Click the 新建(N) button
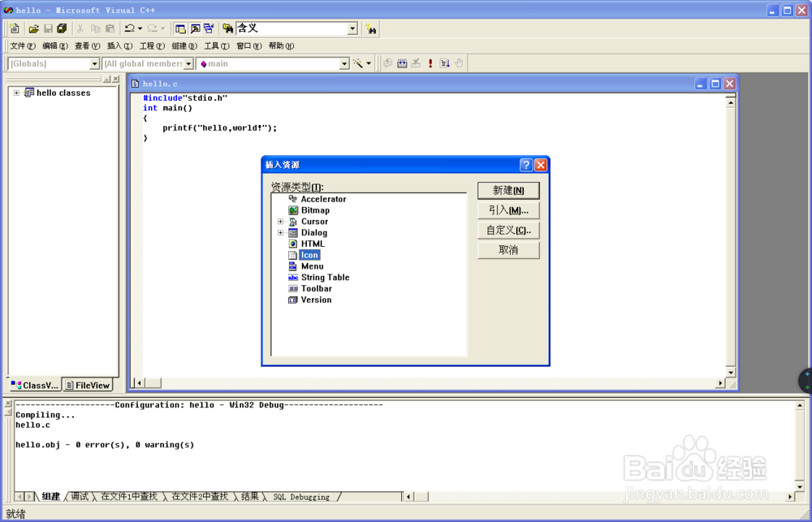 point(508,191)
